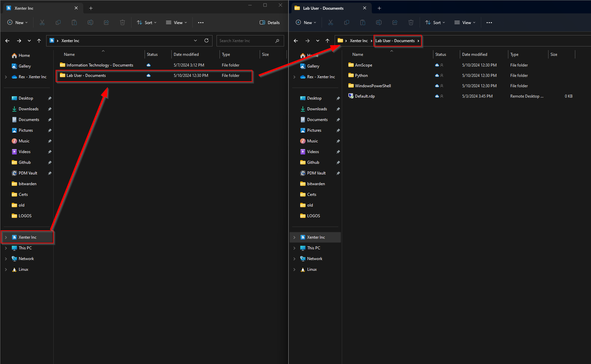Click the Share icon in left window toolbar

click(x=106, y=22)
